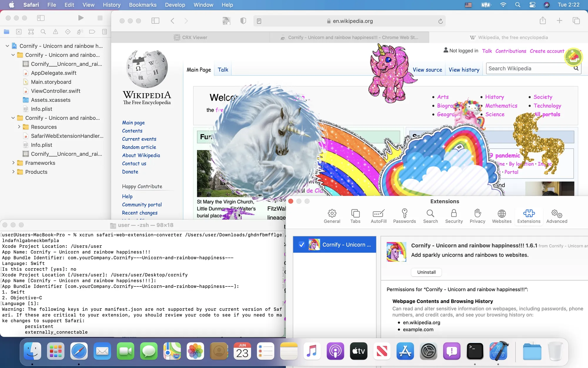The image size is (588, 368).
Task: Expand Products folder
Action: pos(13,172)
